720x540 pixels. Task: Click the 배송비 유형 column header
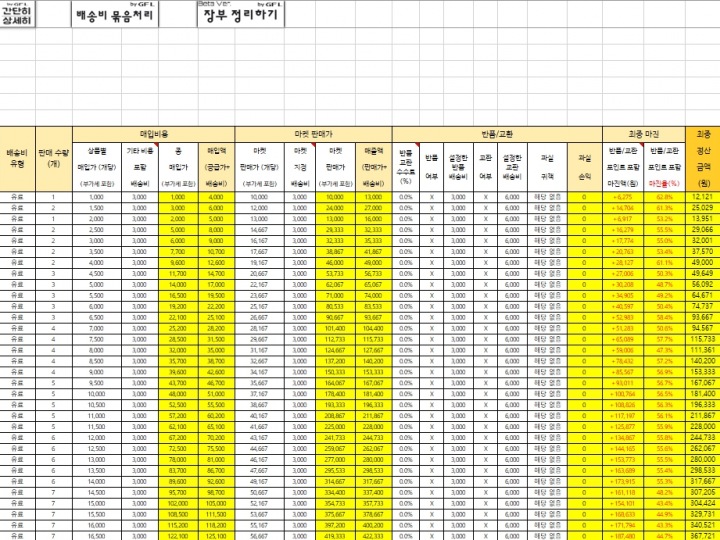click(17, 158)
